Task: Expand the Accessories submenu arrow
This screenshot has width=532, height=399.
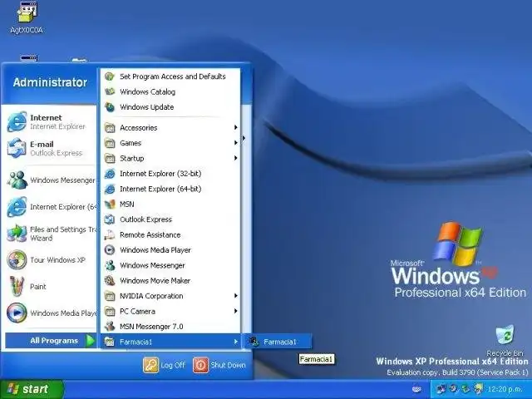Action: (235, 127)
